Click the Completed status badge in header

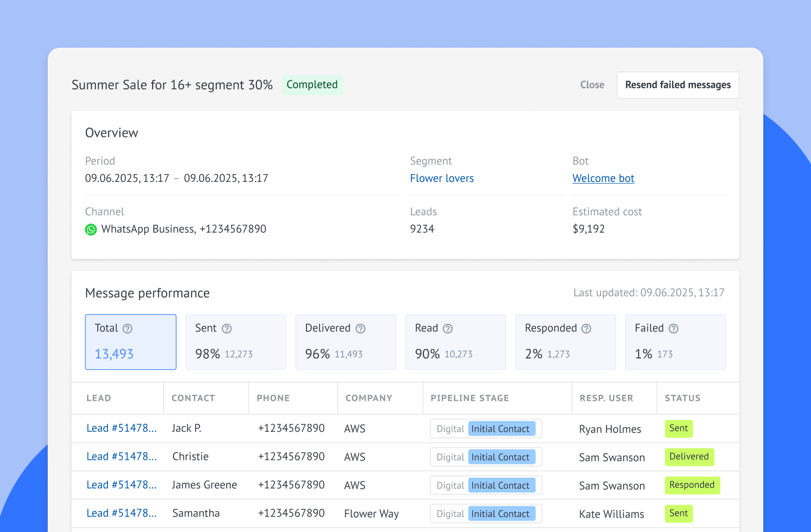coord(312,85)
